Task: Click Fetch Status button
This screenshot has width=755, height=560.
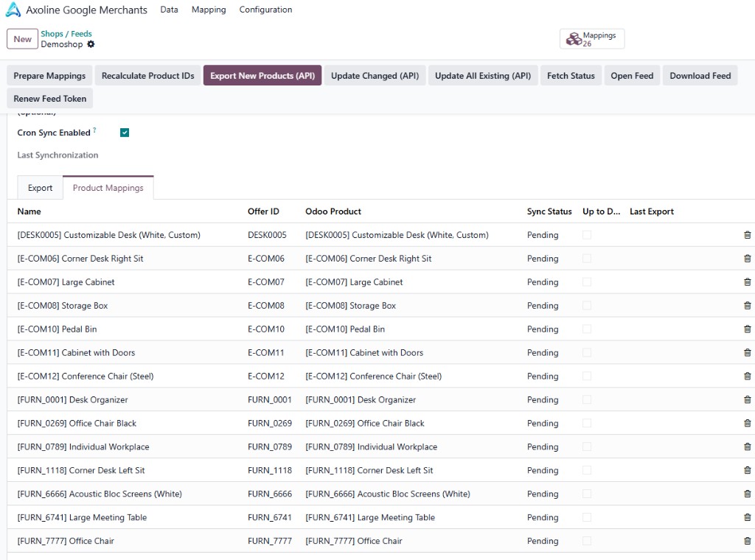Action: click(x=571, y=76)
